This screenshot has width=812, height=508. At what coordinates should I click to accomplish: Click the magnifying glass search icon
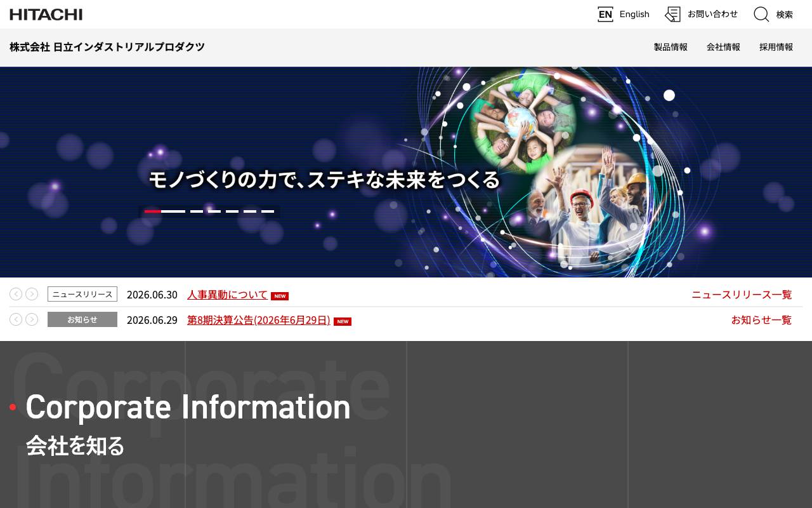[x=761, y=14]
